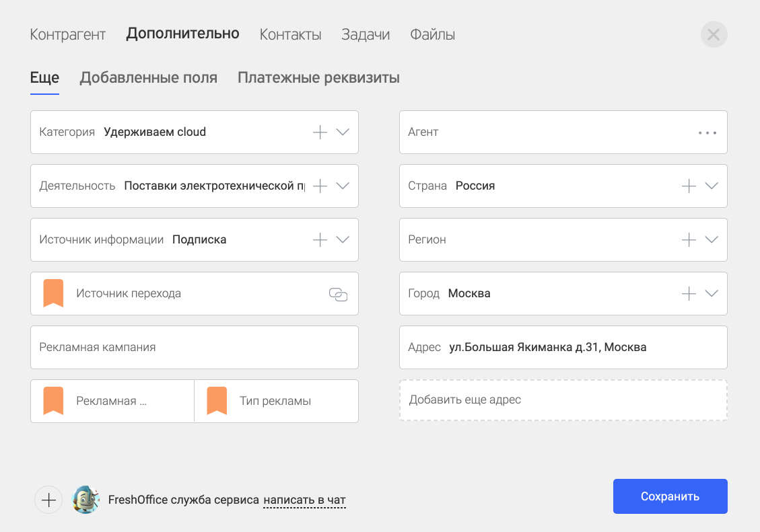760x532 pixels.
Task: Expand the Категория dropdown
Action: (343, 132)
